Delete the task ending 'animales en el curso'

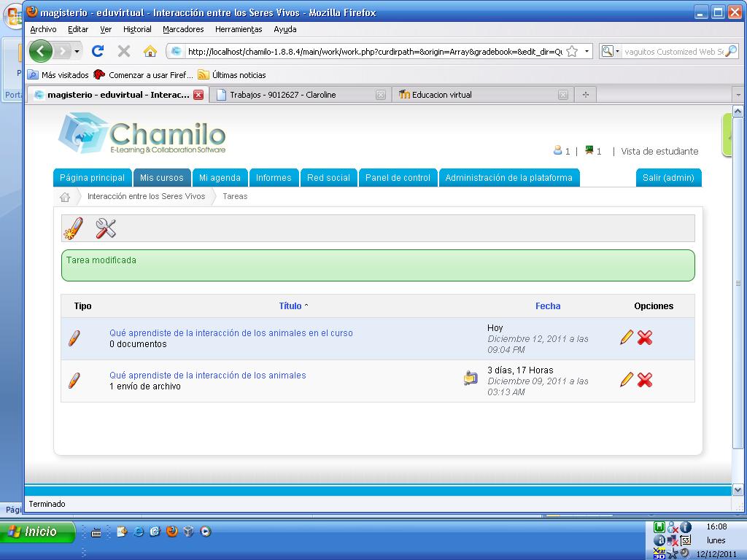click(645, 338)
